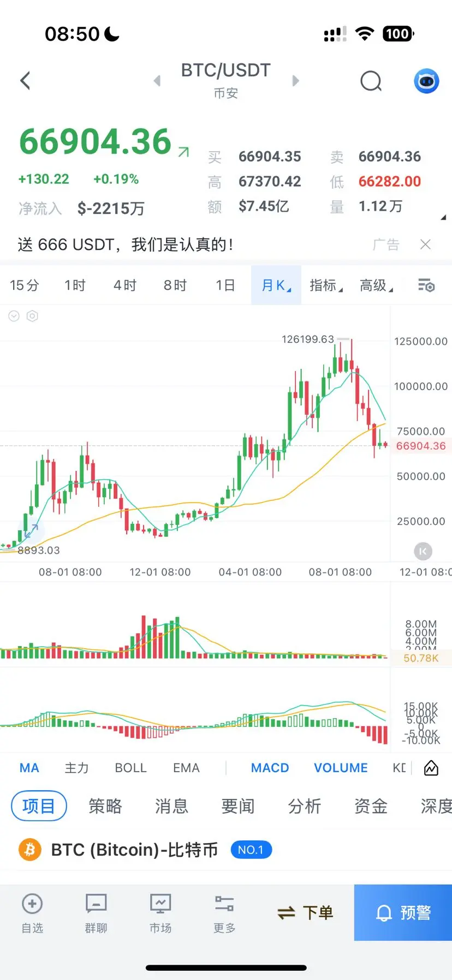Switch to the 要闻 tab
452x980 pixels.
tap(238, 806)
